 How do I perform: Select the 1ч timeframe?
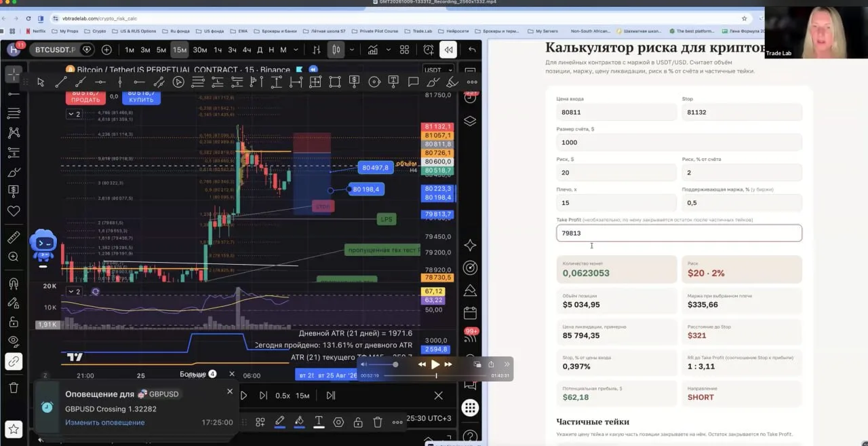click(x=218, y=50)
